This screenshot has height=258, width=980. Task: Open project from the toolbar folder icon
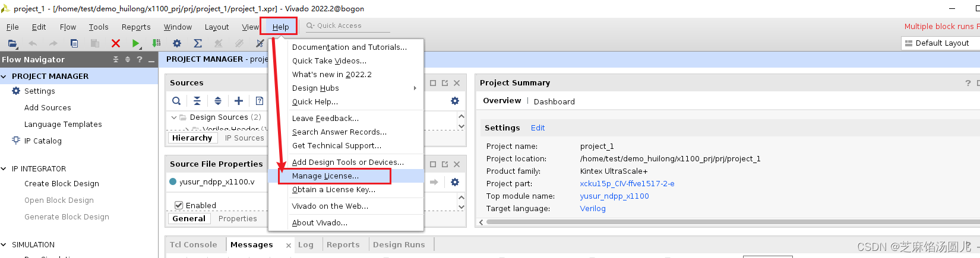pyautogui.click(x=12, y=43)
